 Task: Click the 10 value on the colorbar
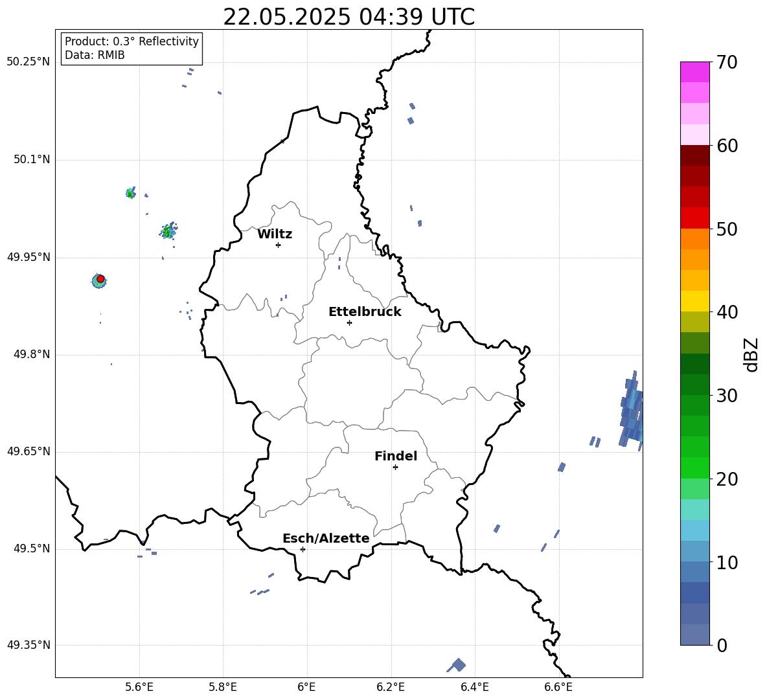(x=727, y=562)
